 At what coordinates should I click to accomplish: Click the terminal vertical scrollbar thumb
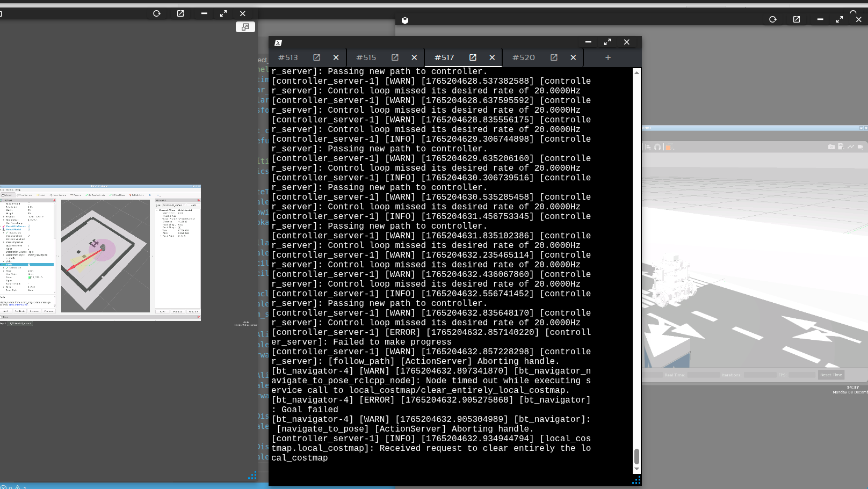[x=636, y=456]
